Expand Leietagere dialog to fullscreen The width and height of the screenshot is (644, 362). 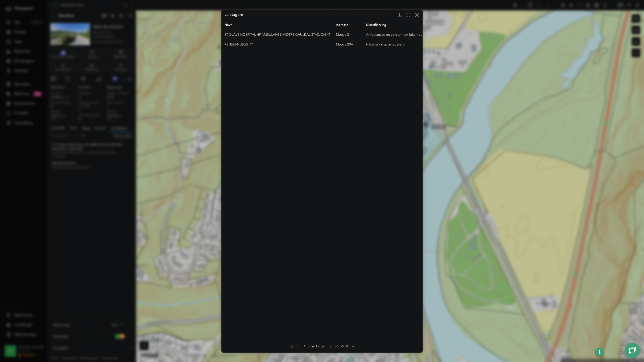pyautogui.click(x=408, y=15)
